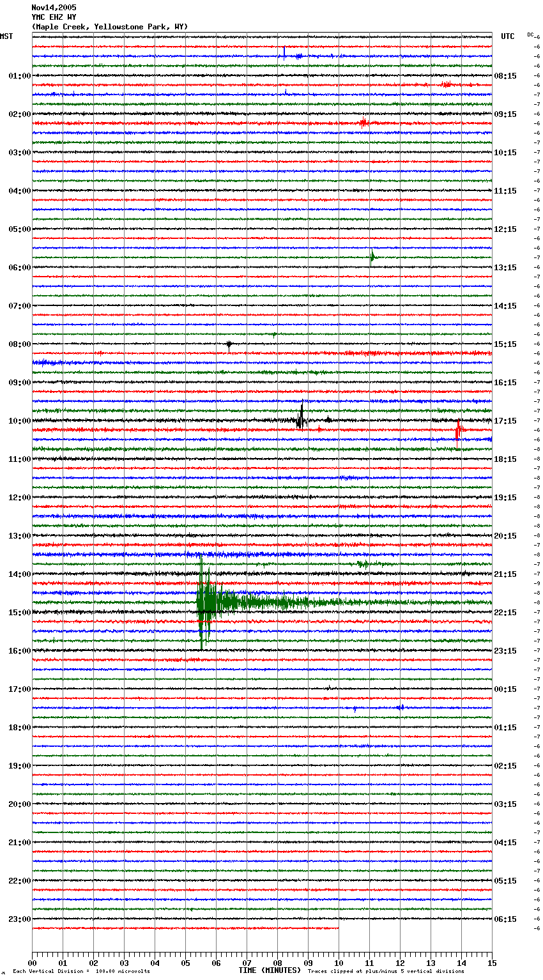This screenshot has width=543, height=980.
Task: Select the 08:00 MST row label
Action: point(20,344)
